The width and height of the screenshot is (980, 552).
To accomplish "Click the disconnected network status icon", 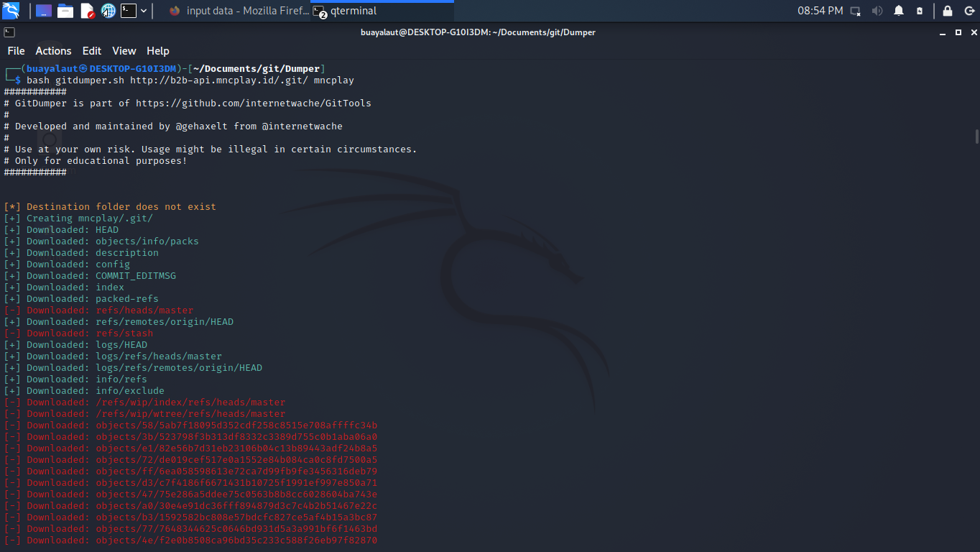I will (x=856, y=11).
